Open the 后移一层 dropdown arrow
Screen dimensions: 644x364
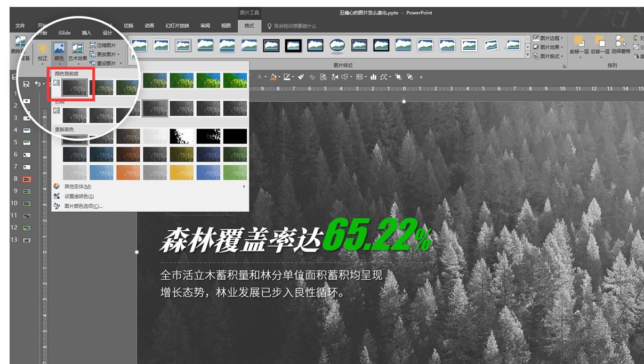pos(600,58)
